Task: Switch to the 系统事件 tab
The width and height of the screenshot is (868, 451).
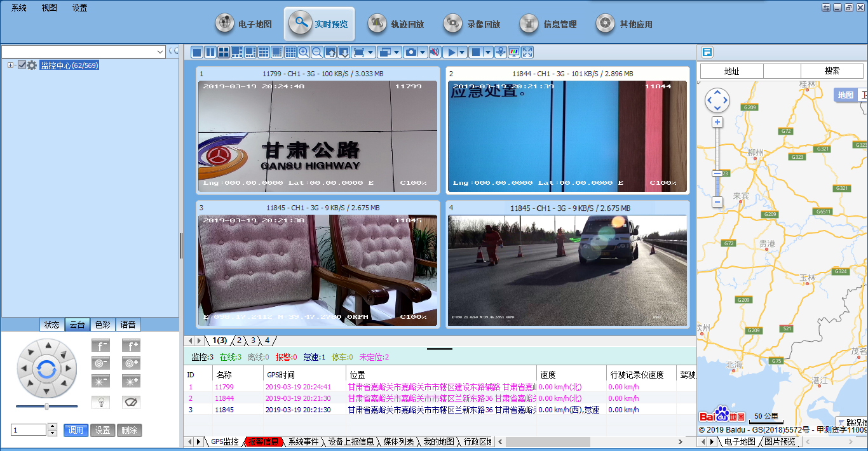Action: click(x=303, y=441)
